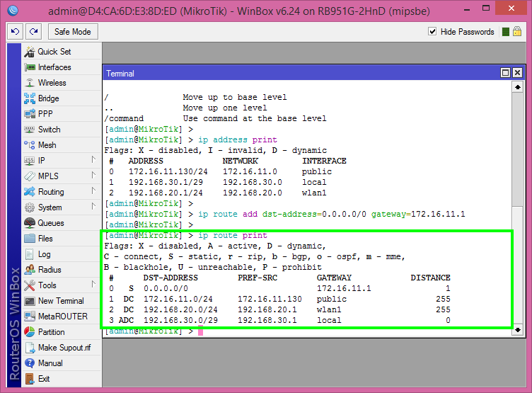
Task: Expand the MPLS submenu arrow
Action: point(93,176)
